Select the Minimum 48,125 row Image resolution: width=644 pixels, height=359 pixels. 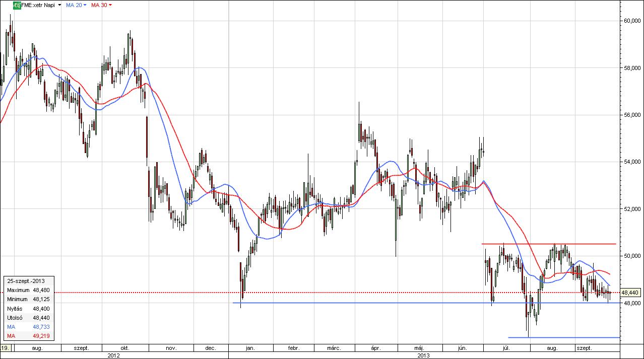click(28, 299)
